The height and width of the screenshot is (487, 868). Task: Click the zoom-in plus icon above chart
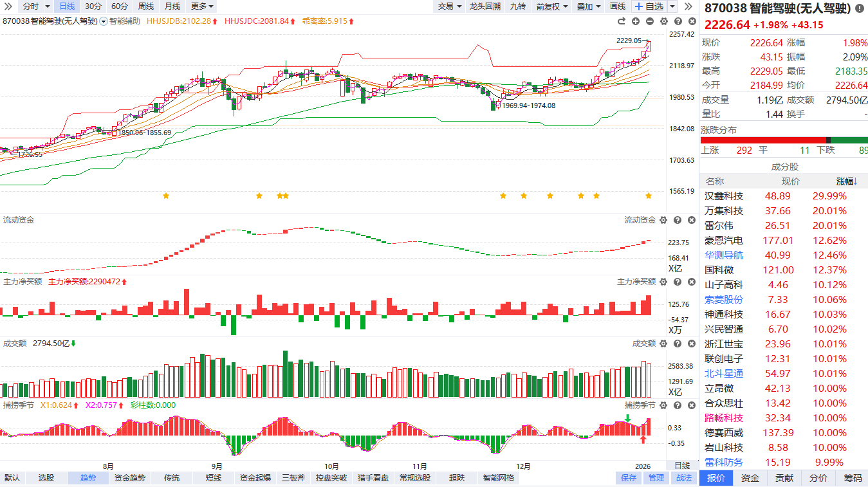pos(636,21)
